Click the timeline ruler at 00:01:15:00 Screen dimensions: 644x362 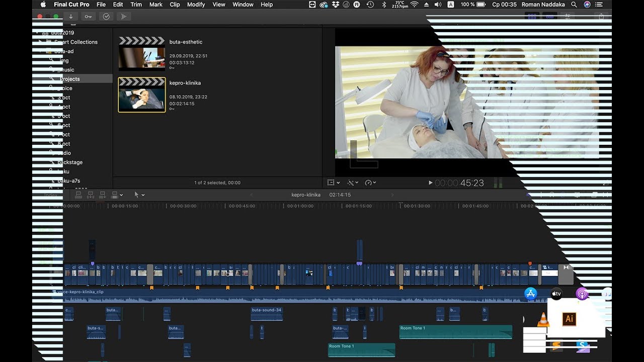click(x=359, y=206)
